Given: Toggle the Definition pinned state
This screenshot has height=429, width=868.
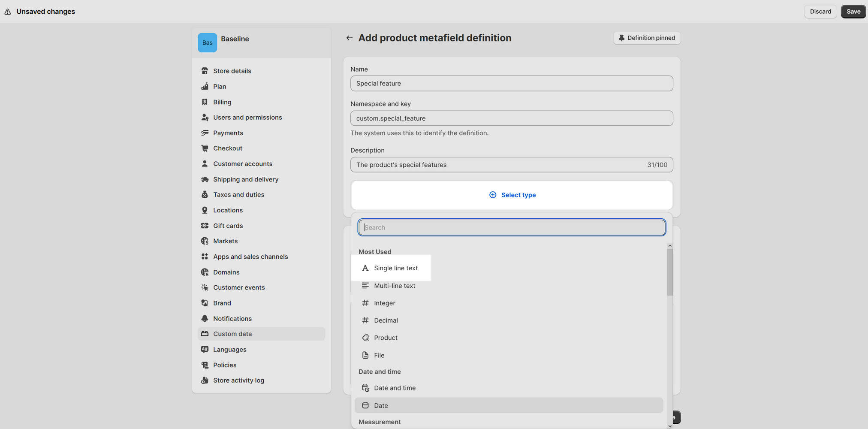Looking at the screenshot, I should pyautogui.click(x=647, y=38).
